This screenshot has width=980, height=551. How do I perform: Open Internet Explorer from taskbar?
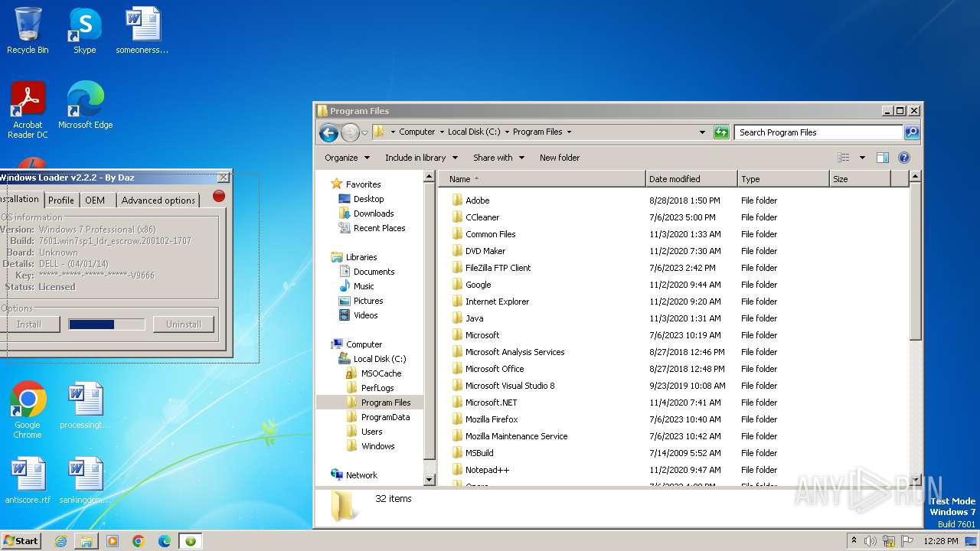(60, 541)
